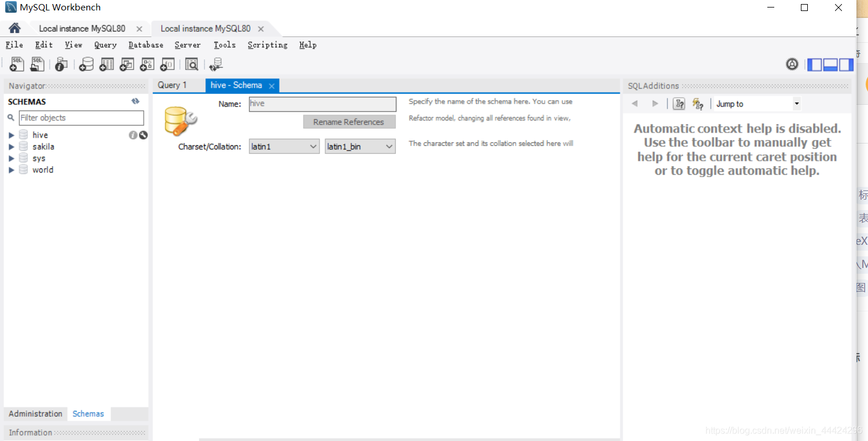Create a new SQL tab icon
Screen dimensions: 868x441
(x=17, y=64)
